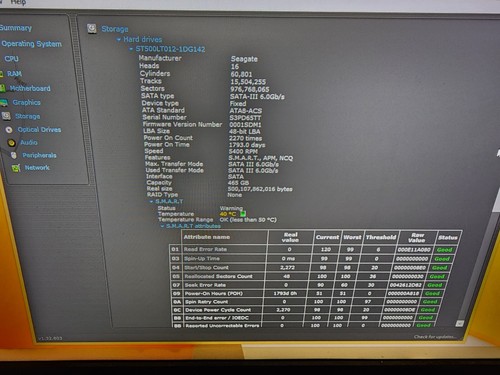Screen dimensions: 500x375
Task: Click the scroll down arrow
Action: click(x=460, y=323)
